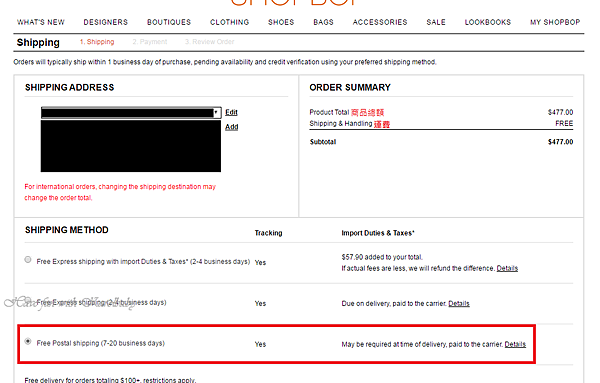This screenshot has width=600, height=383.
Task: Click the Subtotal $477.00 amount
Action: [560, 142]
